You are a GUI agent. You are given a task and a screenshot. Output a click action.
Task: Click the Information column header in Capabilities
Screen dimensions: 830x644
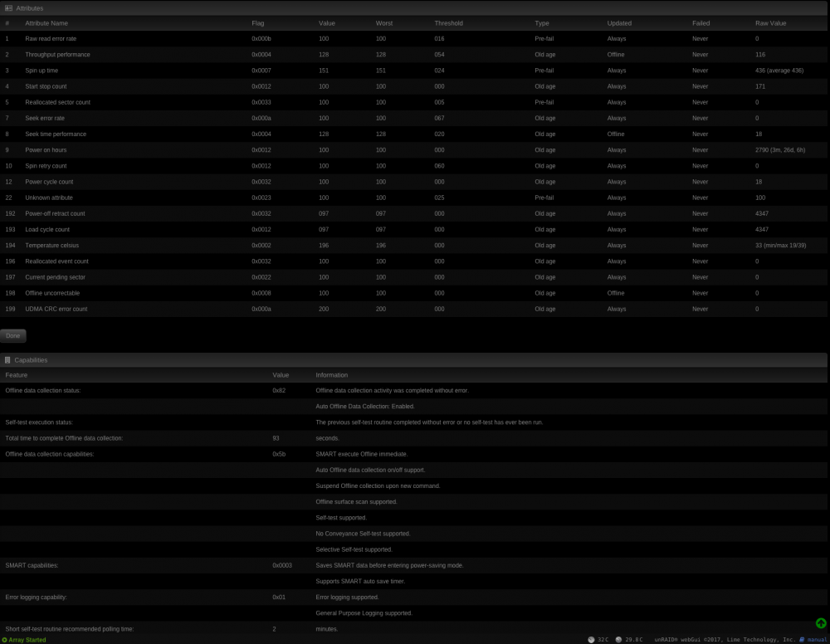click(x=331, y=375)
